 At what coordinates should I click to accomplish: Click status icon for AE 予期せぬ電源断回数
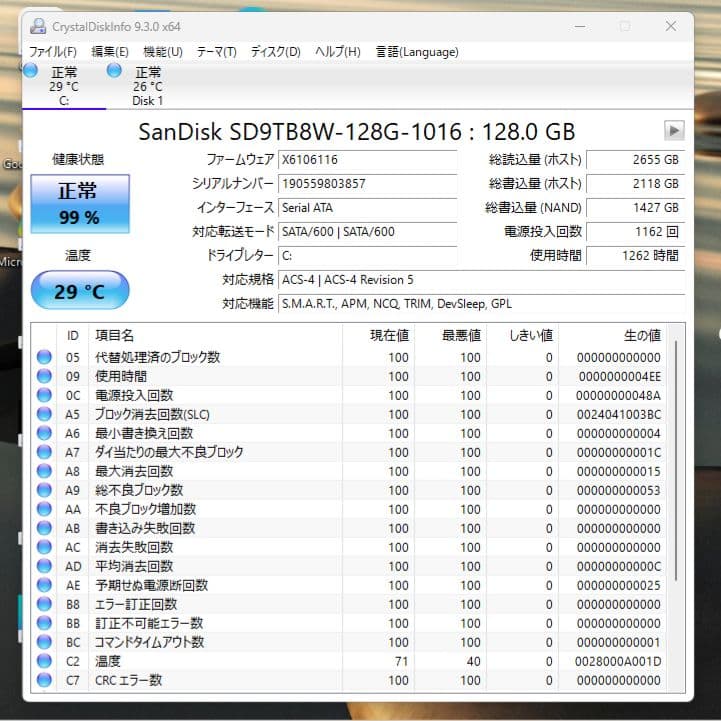(x=44, y=585)
